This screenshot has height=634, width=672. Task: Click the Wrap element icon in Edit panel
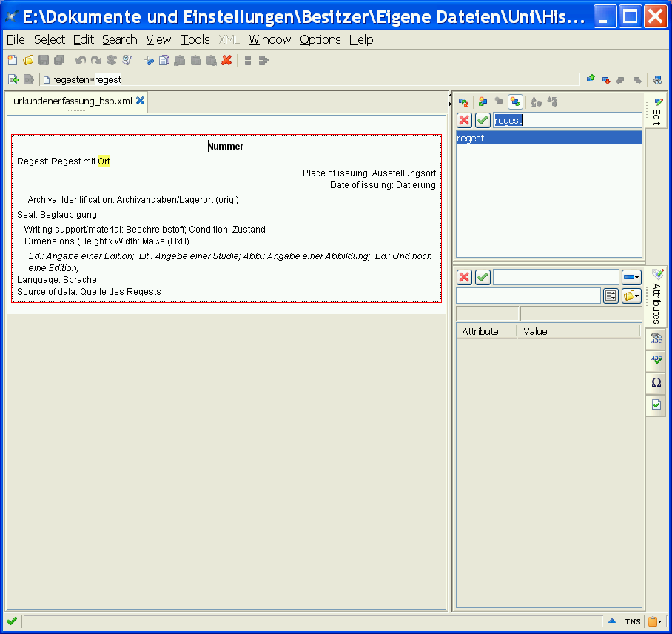(x=552, y=101)
